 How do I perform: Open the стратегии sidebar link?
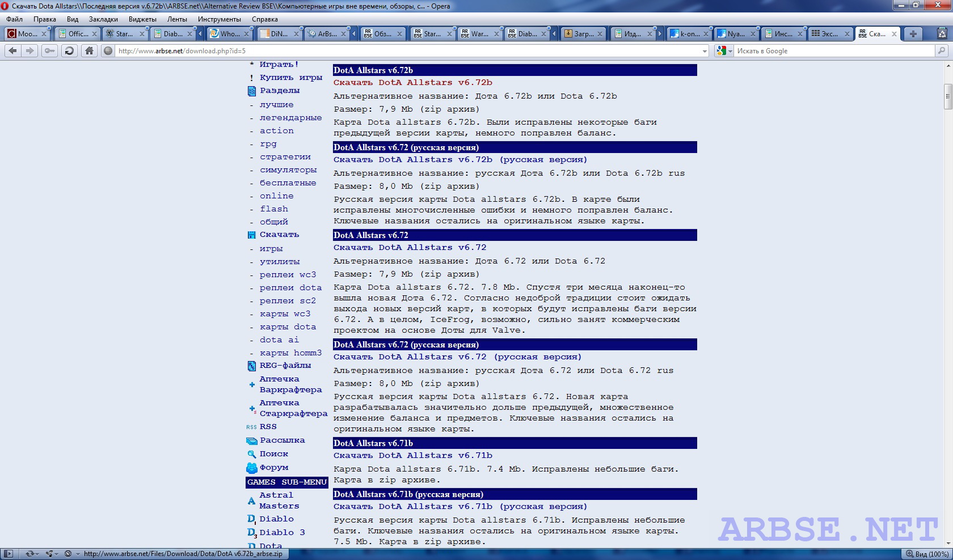click(x=285, y=157)
